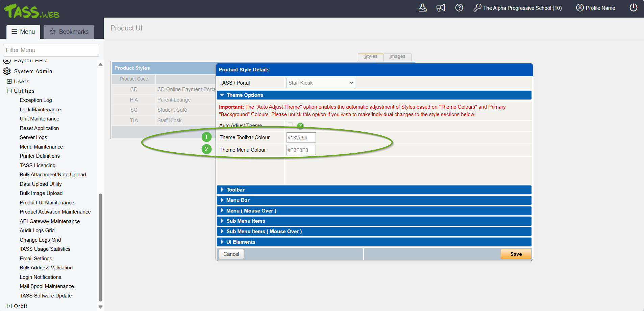Open the announcements megaphone icon
644x311 pixels.
point(441,8)
